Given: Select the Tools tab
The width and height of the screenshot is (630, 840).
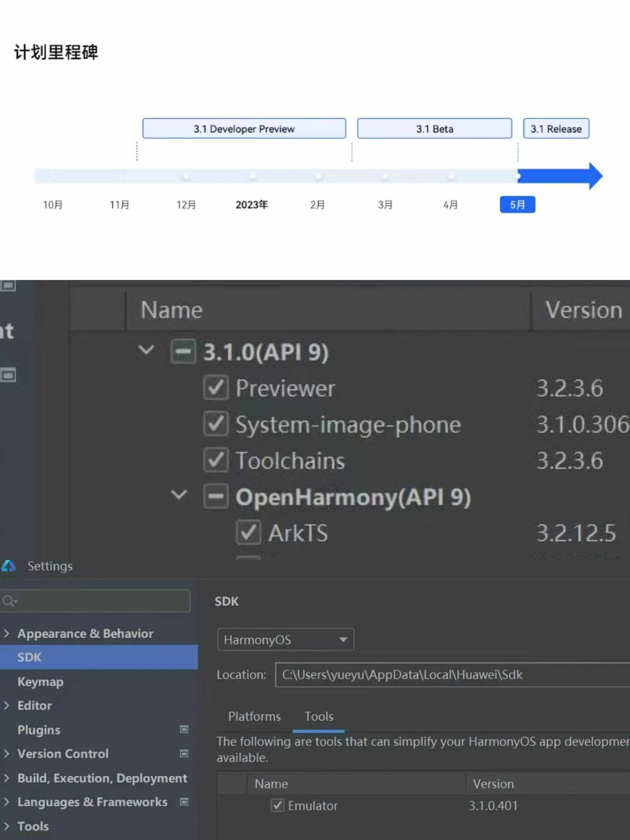Looking at the screenshot, I should [318, 716].
